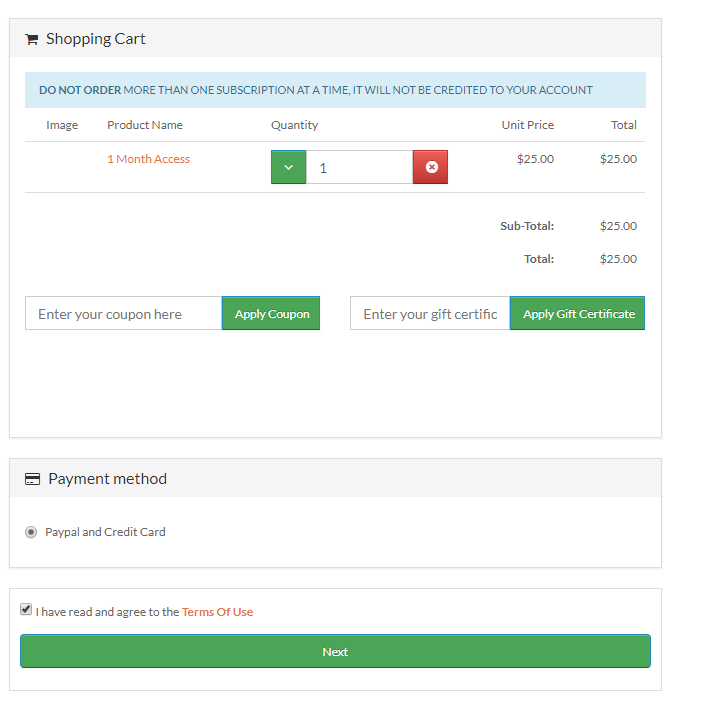Click the credit card icon beside Payment method
Screen dimensions: 708x712
pos(32,479)
